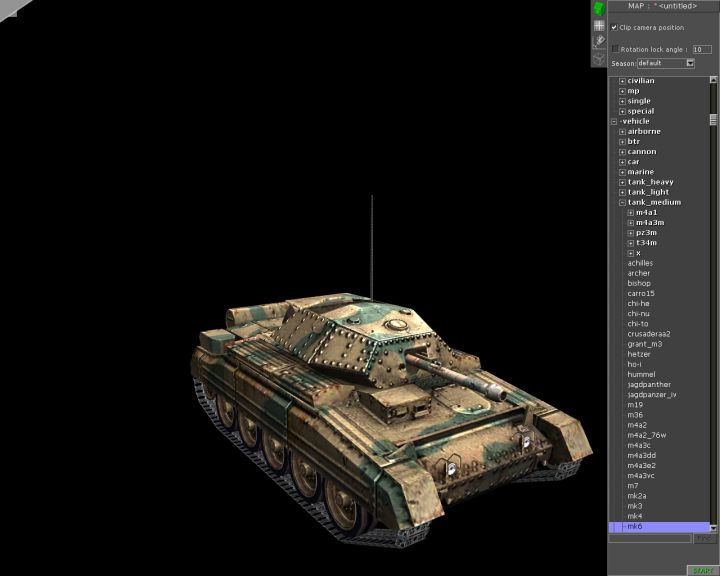Open the Season dropdown
Viewport: 720px width, 576px height.
690,63
